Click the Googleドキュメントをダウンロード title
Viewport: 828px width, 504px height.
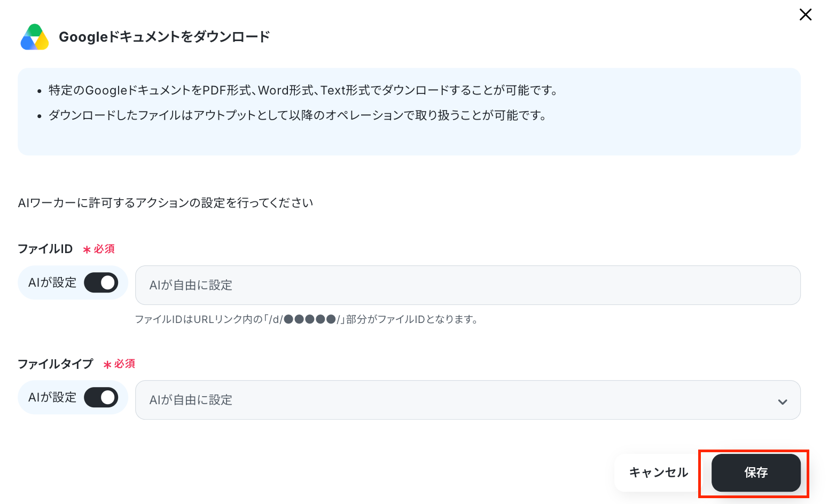coord(165,37)
